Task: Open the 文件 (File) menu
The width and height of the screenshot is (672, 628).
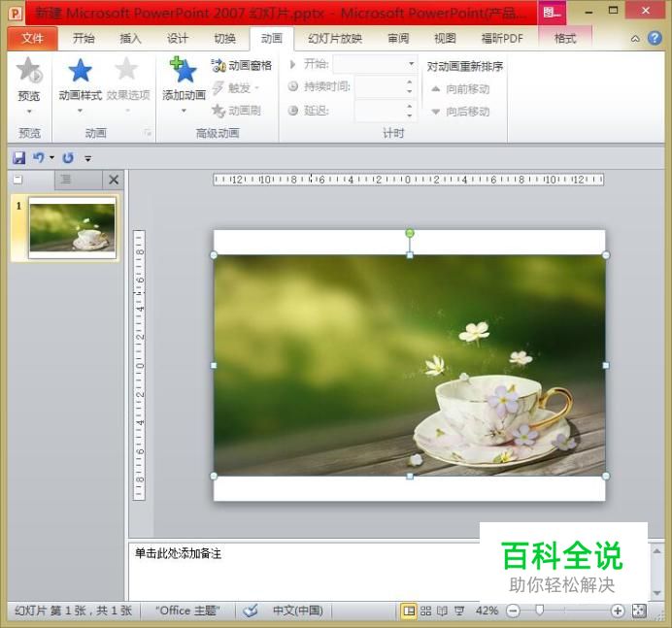Action: [x=32, y=39]
